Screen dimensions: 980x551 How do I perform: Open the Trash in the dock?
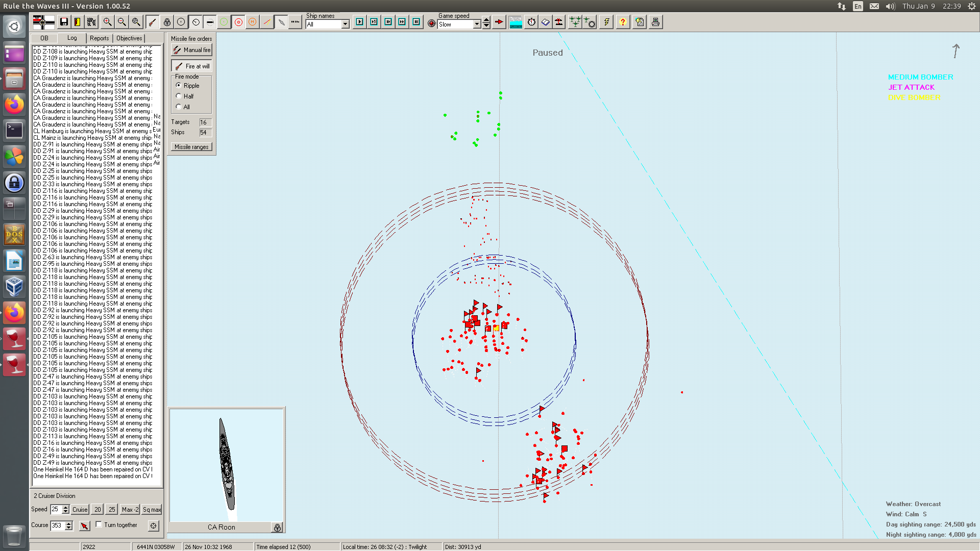tap(14, 536)
